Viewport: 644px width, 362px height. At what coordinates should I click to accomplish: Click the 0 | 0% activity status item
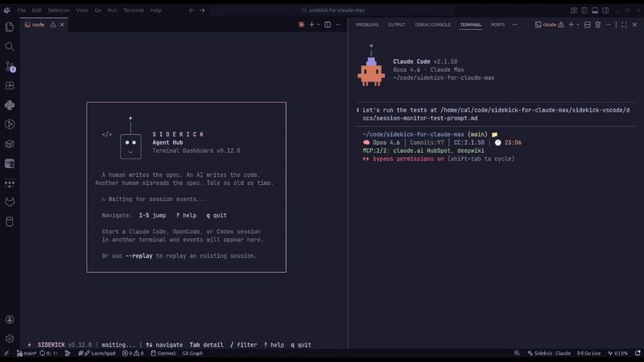click(617, 353)
